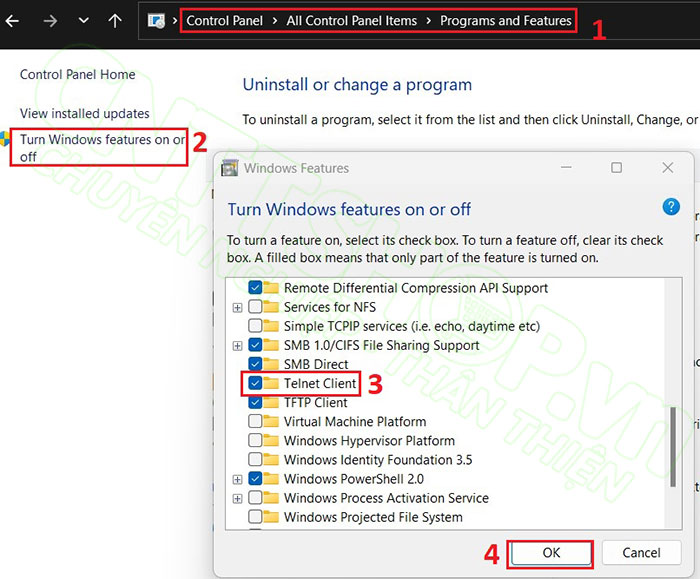Click Cancel in Windows Features dialog
Screen dimensions: 700x579
click(641, 553)
